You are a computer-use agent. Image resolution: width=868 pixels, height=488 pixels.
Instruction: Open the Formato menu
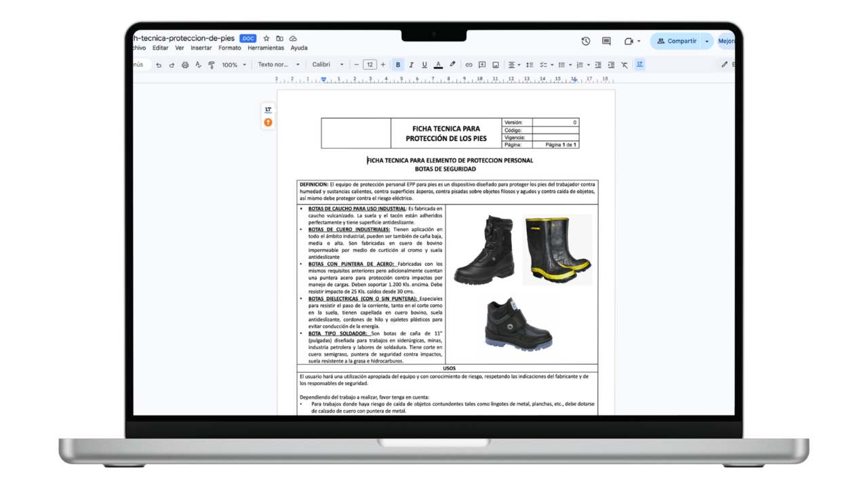[229, 48]
